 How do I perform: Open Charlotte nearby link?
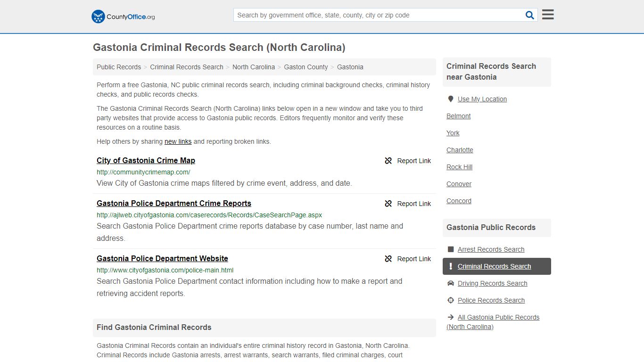point(460,150)
